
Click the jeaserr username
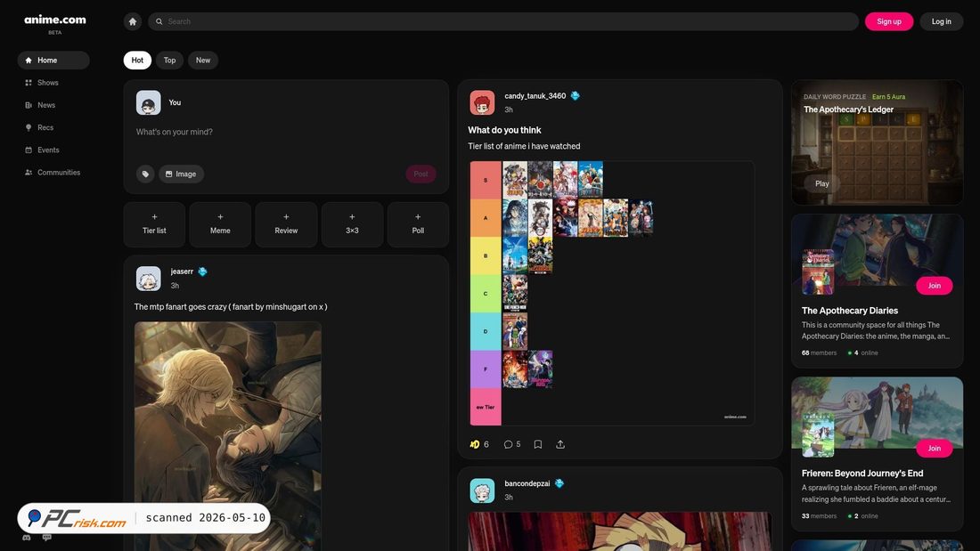[182, 271]
